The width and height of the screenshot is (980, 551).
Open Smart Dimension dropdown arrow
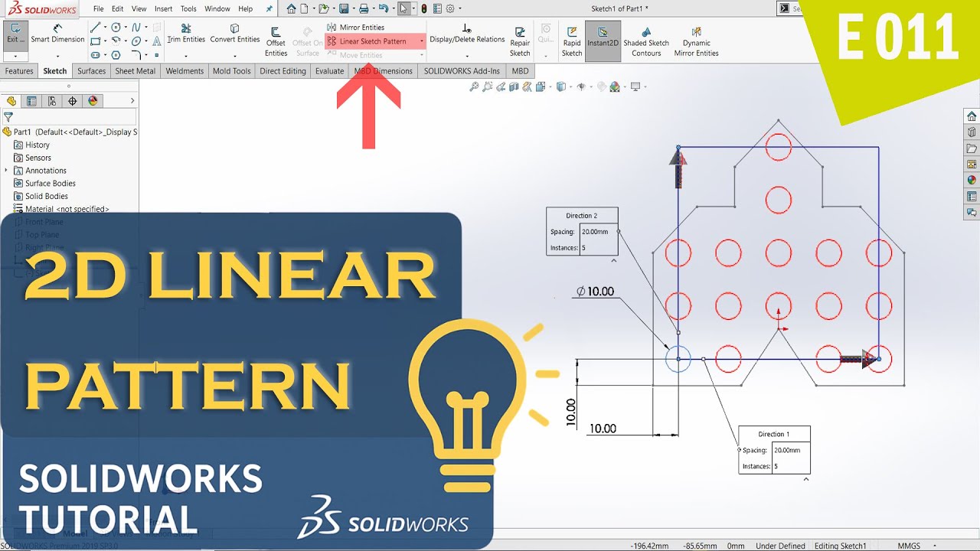coord(57,57)
